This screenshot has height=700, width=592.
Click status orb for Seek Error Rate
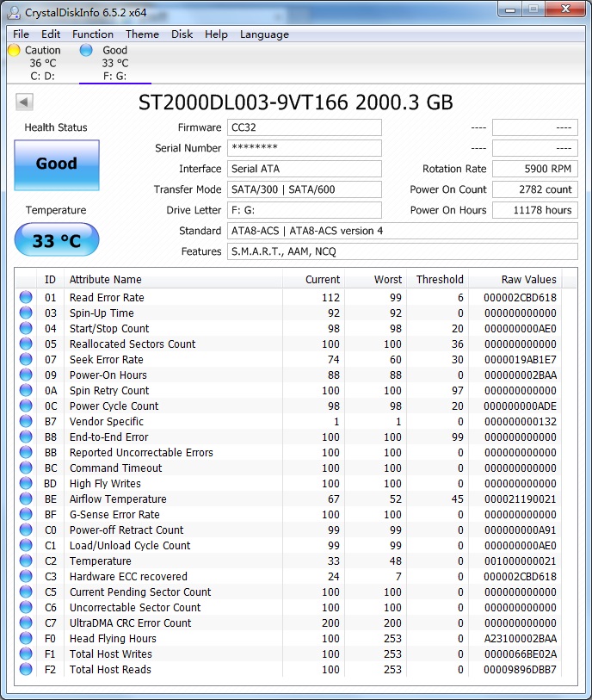(x=26, y=359)
